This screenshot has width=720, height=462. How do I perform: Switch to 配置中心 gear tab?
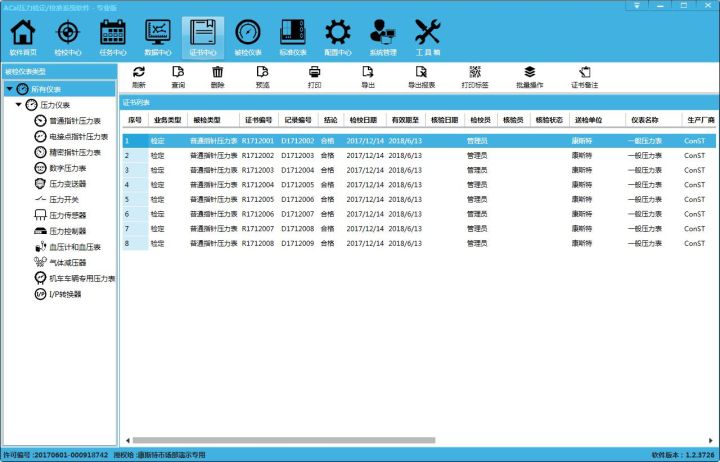click(x=338, y=37)
